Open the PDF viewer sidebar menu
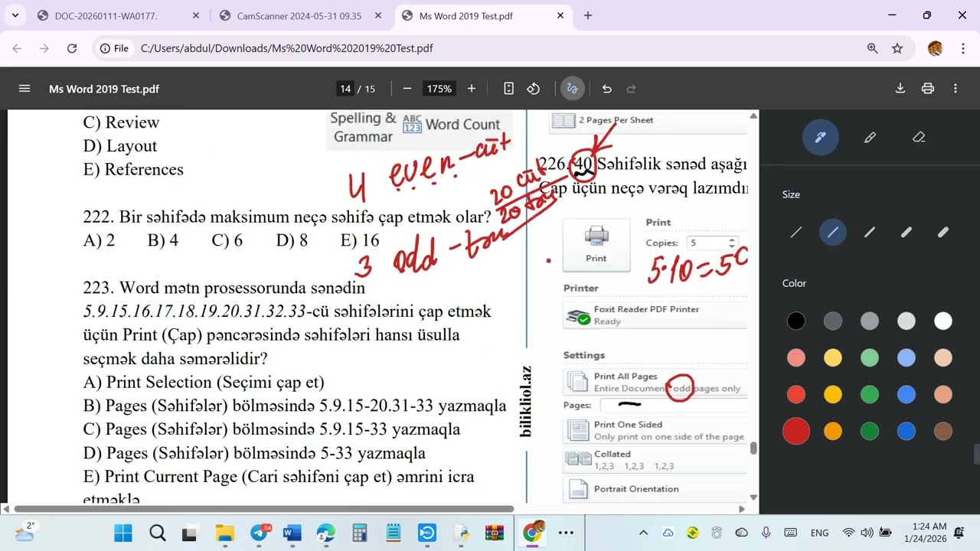This screenshot has height=551, width=980. click(24, 89)
